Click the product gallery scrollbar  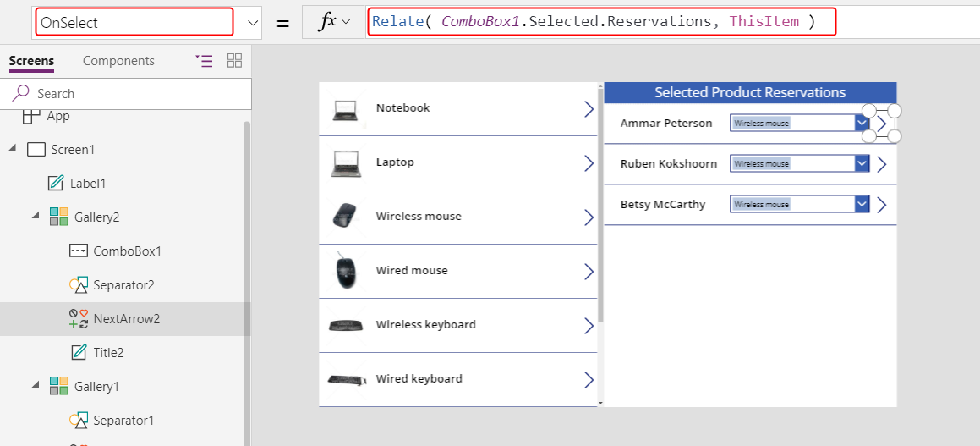[600, 206]
